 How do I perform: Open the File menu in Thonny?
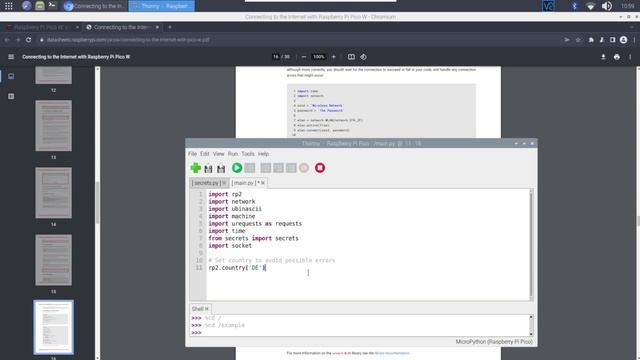(192, 154)
